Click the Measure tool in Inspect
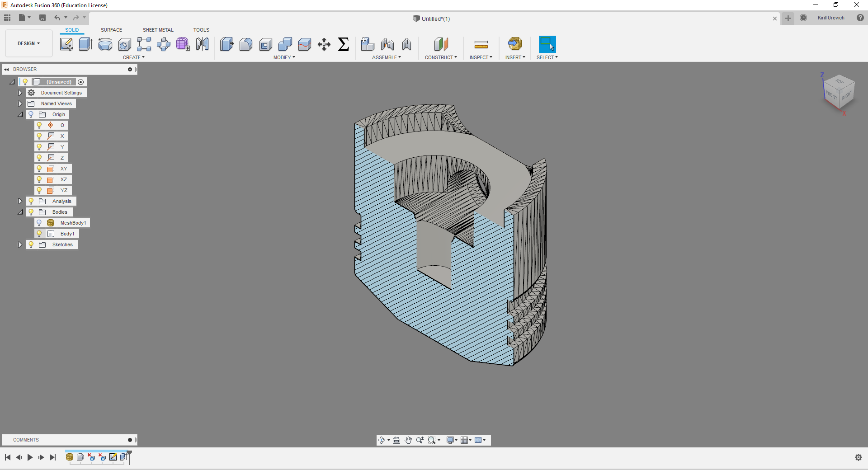This screenshot has width=868, height=470. click(481, 44)
